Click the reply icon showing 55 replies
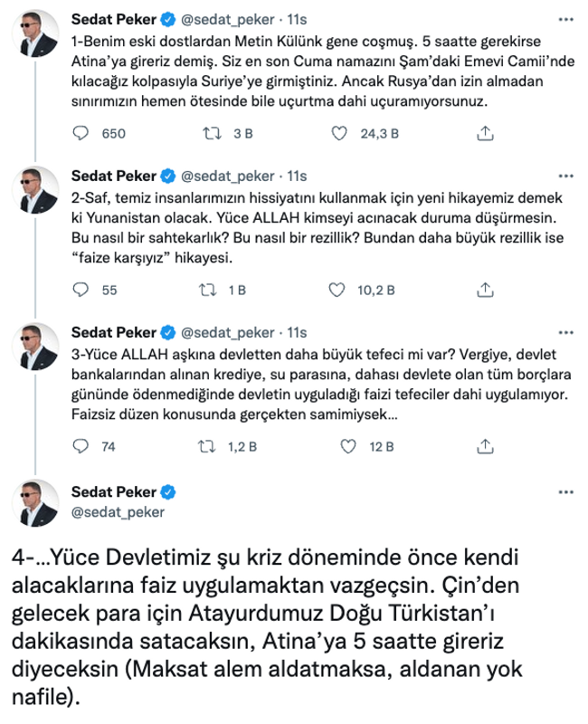This screenshot has height=724, width=588. coord(81,290)
